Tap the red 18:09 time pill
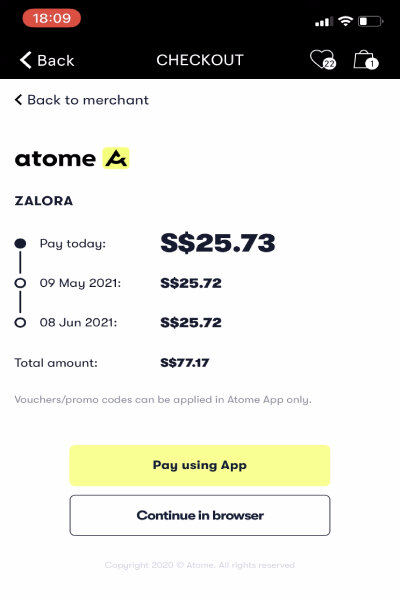400x600 pixels. pyautogui.click(x=52, y=18)
